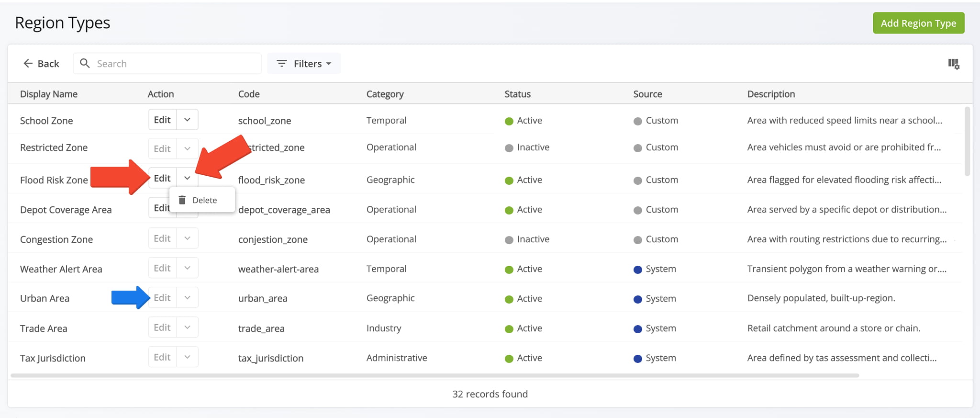Click Inactive status in Congestion Zone row
The width and height of the screenshot is (980, 418).
tap(533, 239)
